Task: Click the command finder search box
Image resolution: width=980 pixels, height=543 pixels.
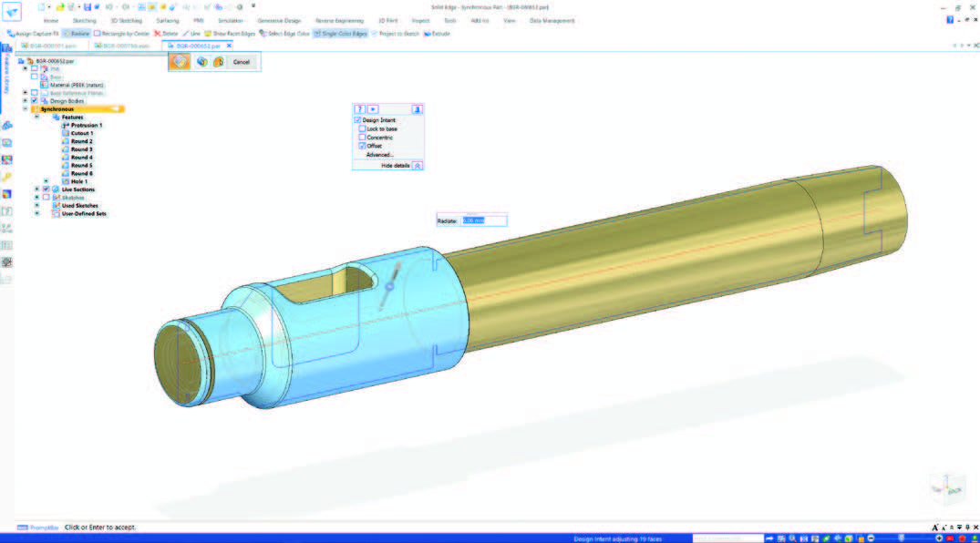Action: [x=728, y=538]
